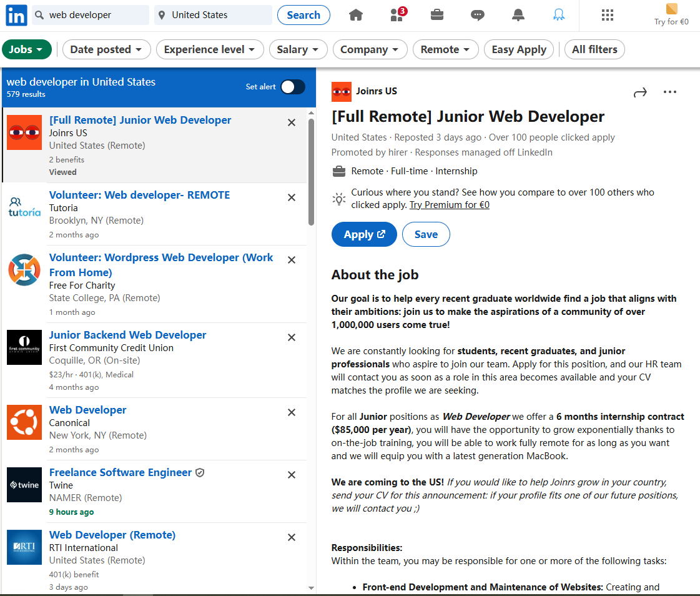Click the Joinrs US logo in job details

[342, 92]
